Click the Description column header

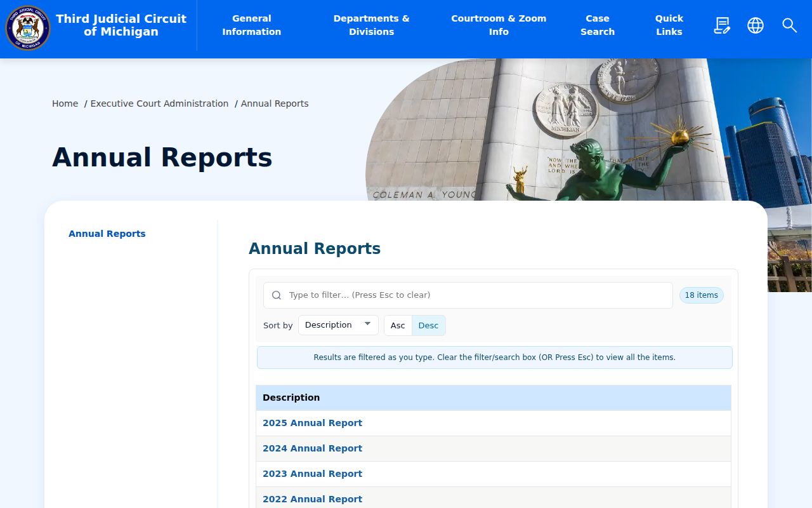[494, 398]
